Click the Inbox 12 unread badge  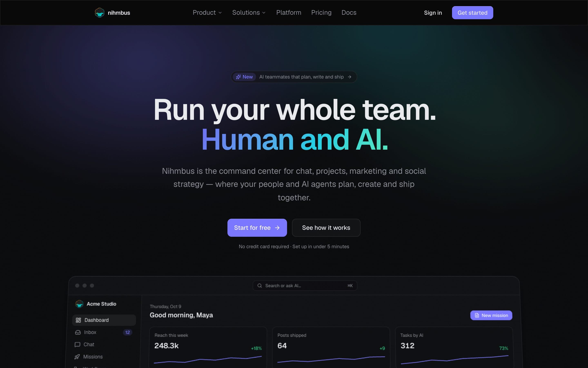coord(128,332)
